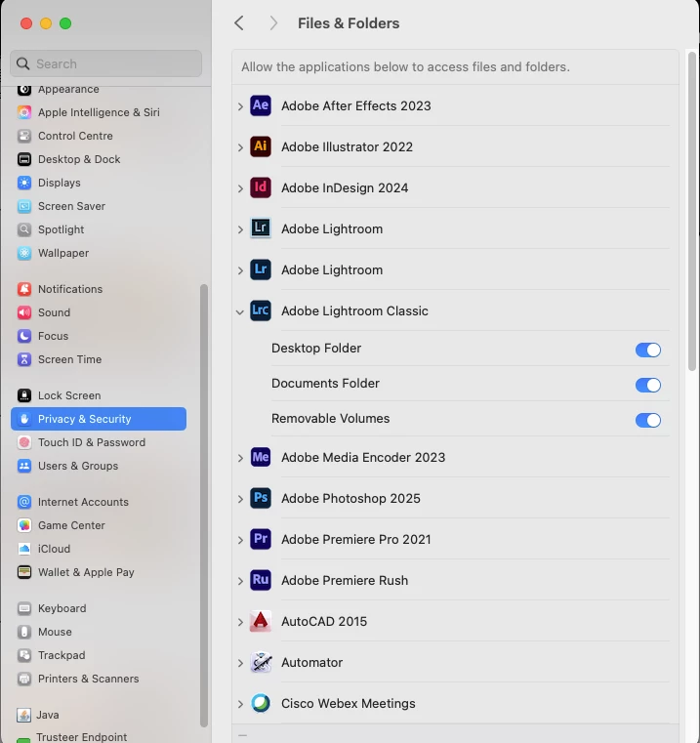The image size is (700, 743).
Task: Open Mouse settings
Action: point(99,632)
